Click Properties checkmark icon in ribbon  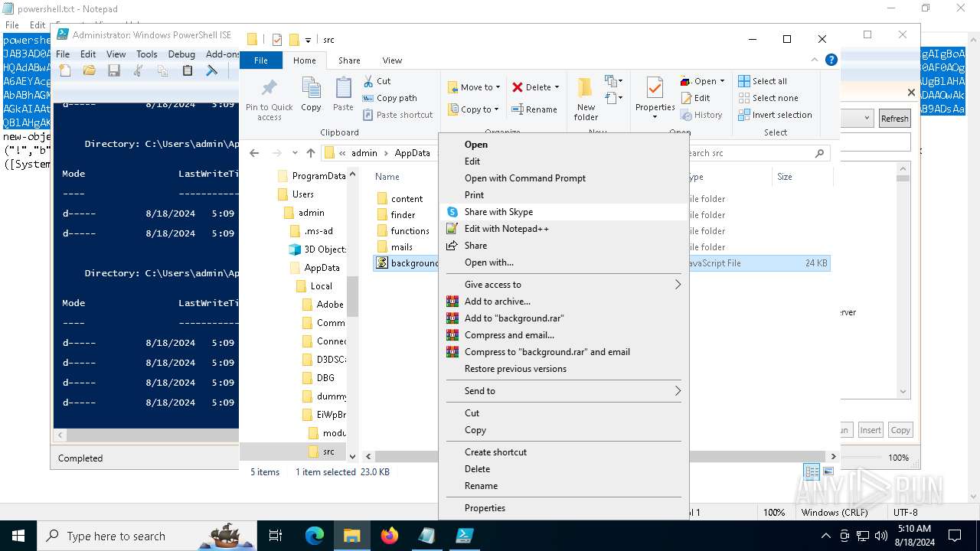655,88
